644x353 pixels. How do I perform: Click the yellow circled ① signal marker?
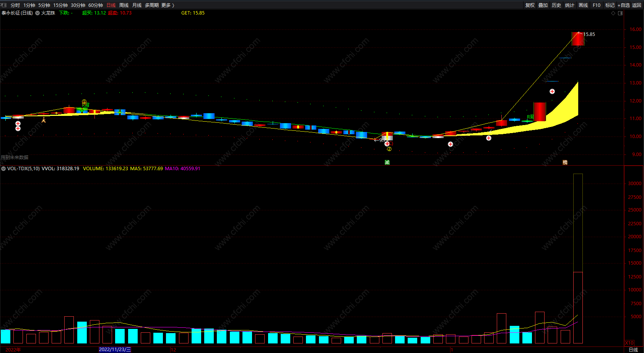click(x=84, y=102)
